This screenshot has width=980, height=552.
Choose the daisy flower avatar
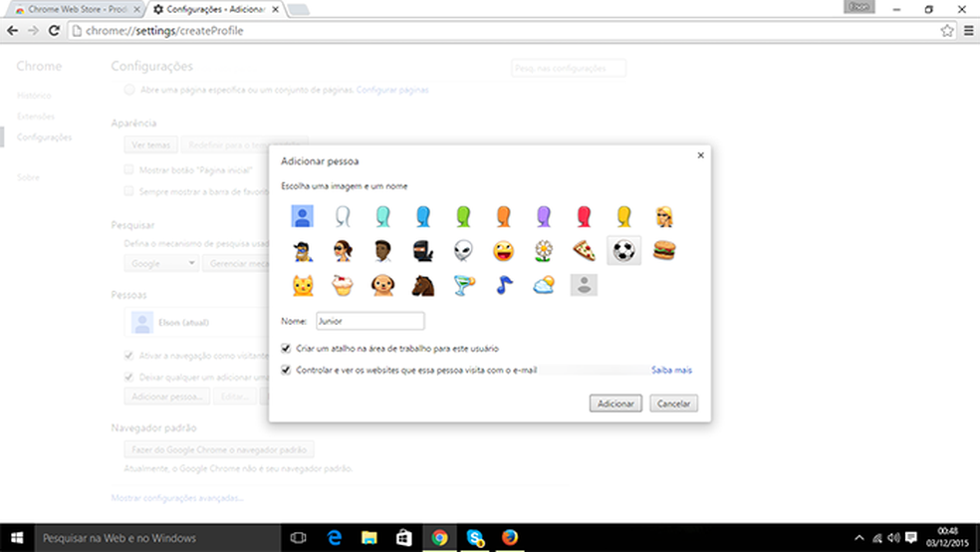(x=544, y=251)
